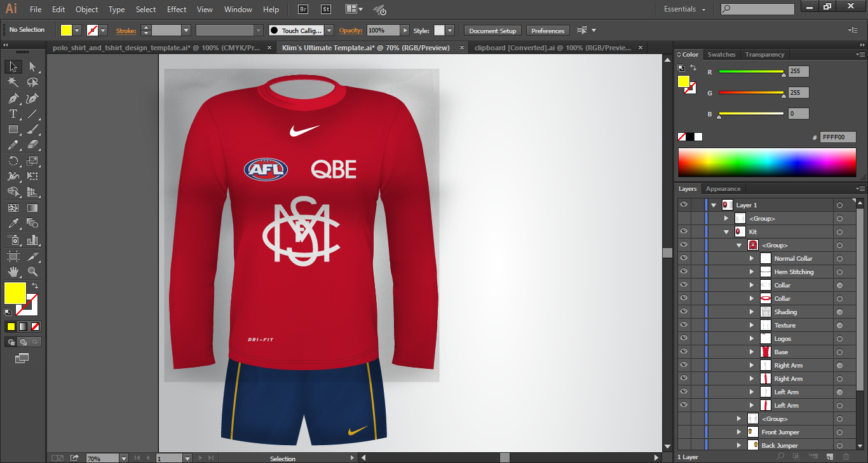Open the 70% zoom level dropdown

(124, 458)
